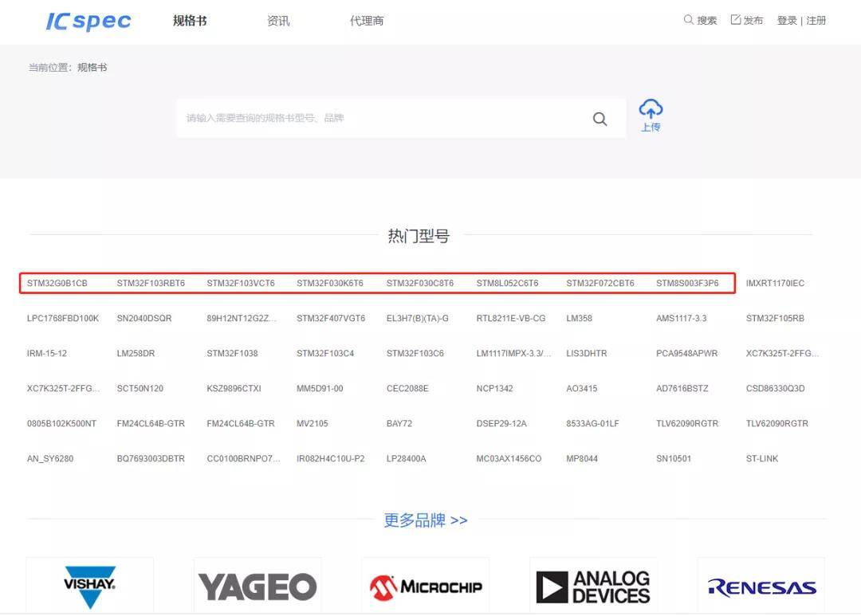This screenshot has height=616, width=861.
Task: Click the upload cloud icon labeled 上传
Action: coord(651,114)
